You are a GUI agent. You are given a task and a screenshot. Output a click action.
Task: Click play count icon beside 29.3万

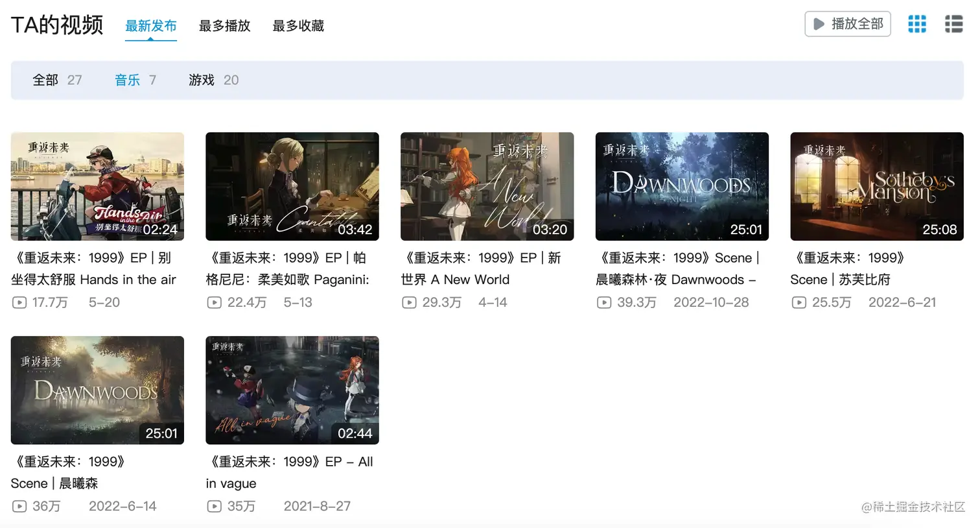409,302
